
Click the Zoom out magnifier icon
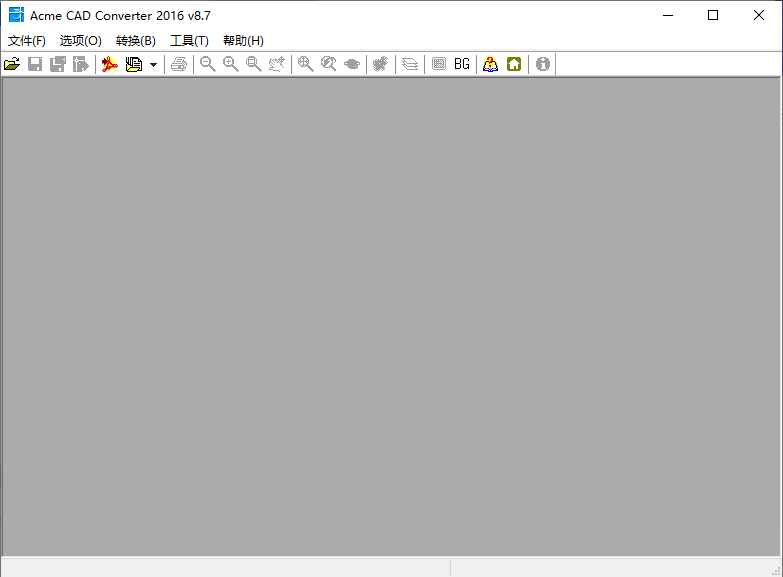click(x=208, y=64)
